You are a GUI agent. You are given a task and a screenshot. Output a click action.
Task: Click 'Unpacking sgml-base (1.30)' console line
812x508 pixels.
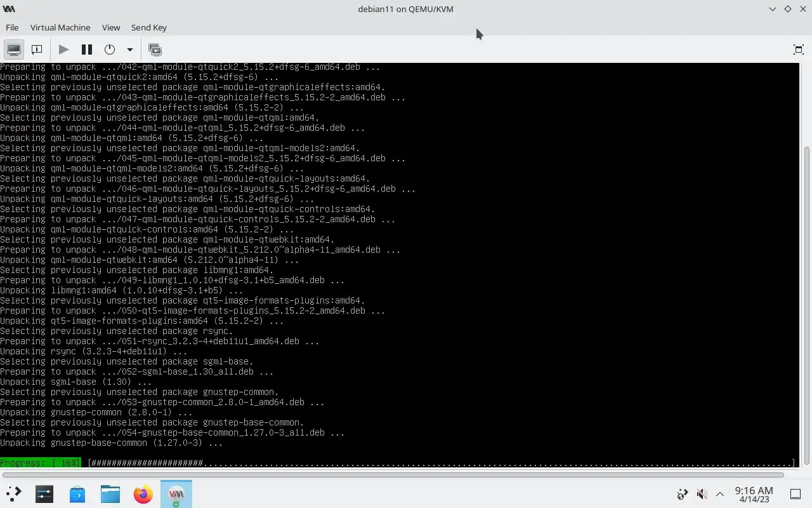click(x=75, y=382)
